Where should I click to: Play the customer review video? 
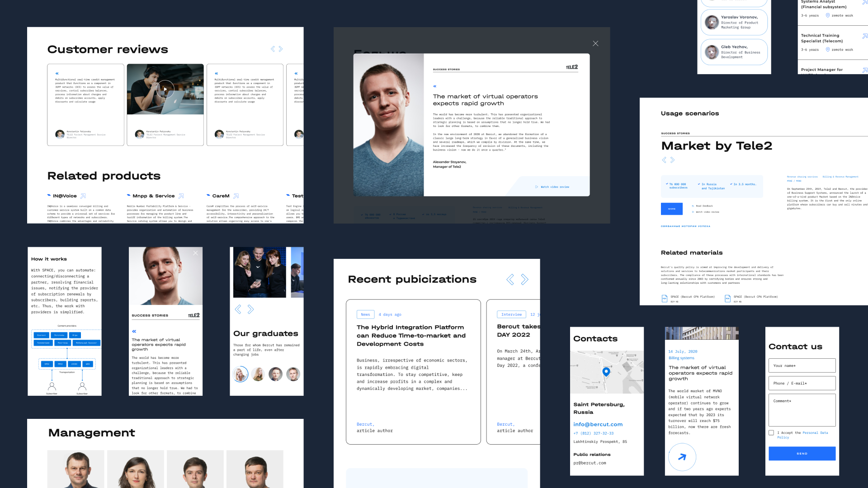tap(165, 89)
